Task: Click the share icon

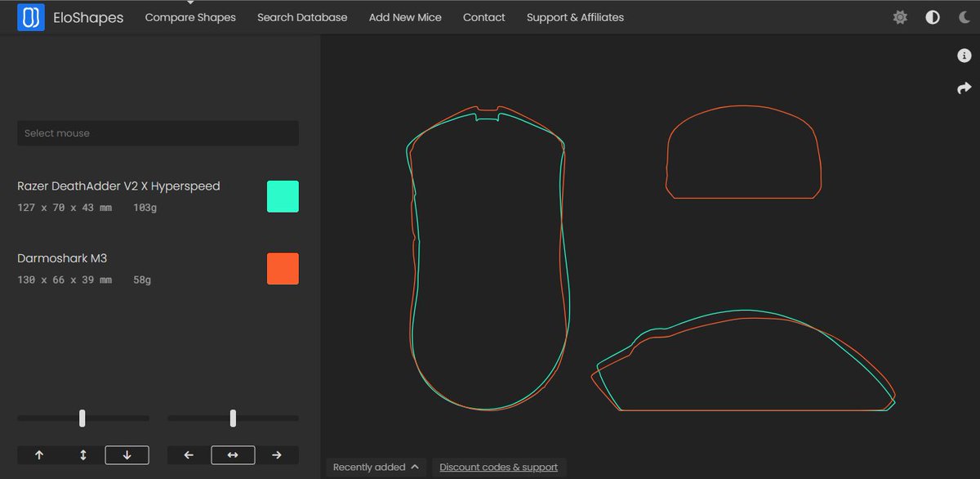Action: [x=964, y=87]
